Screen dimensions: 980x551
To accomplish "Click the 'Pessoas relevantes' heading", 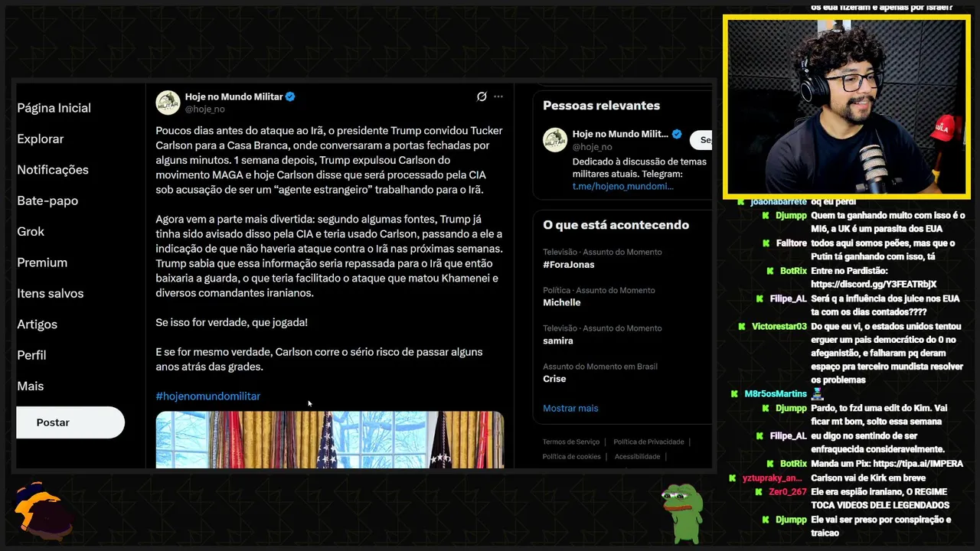I will tap(601, 106).
